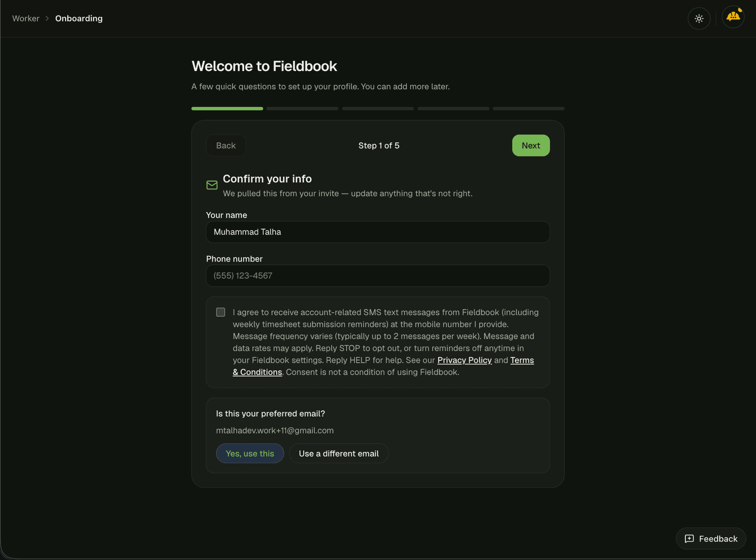Focus the Phone number input field
The height and width of the screenshot is (560, 756).
pyautogui.click(x=378, y=276)
